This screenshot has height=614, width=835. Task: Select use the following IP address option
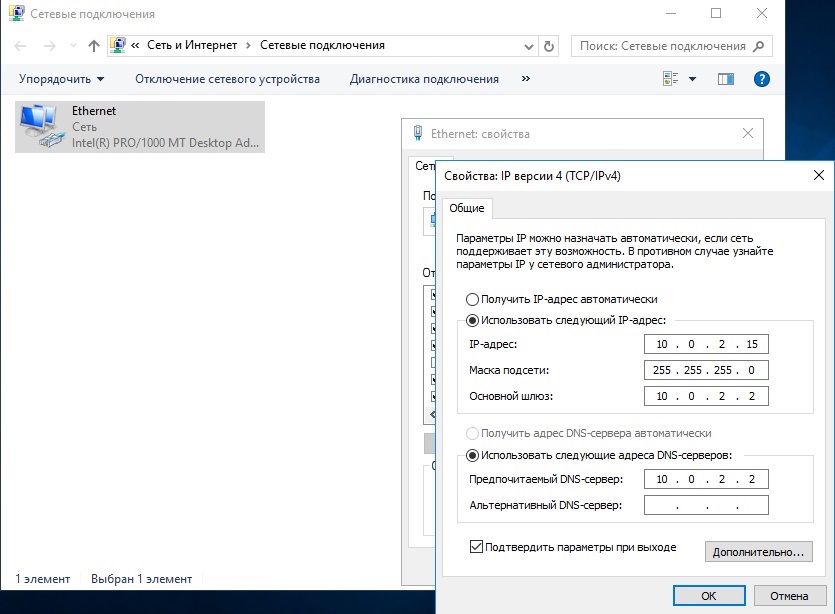[473, 321]
